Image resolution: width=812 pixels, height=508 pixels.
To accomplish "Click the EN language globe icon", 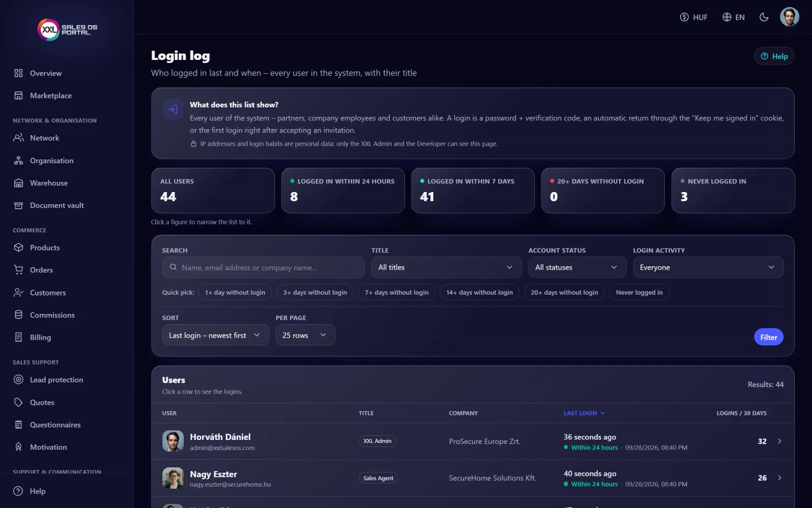I will point(727,17).
